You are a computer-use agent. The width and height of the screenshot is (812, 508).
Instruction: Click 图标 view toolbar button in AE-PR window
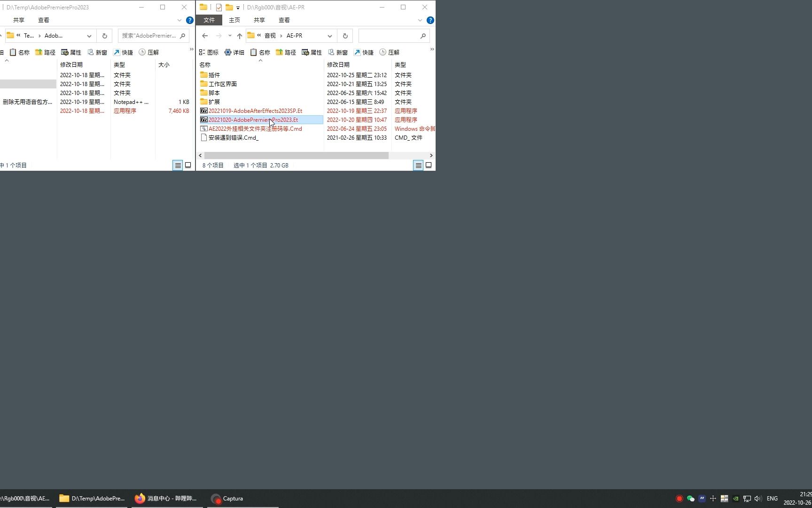pyautogui.click(x=209, y=52)
